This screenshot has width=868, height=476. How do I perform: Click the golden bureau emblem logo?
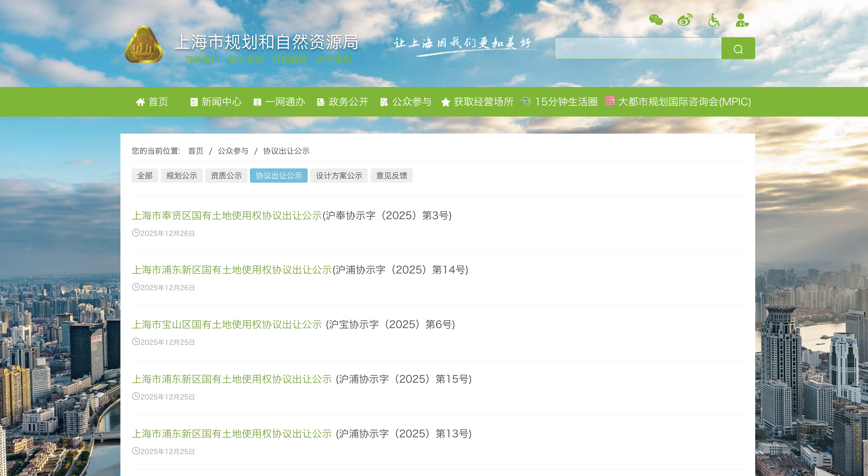coord(144,45)
